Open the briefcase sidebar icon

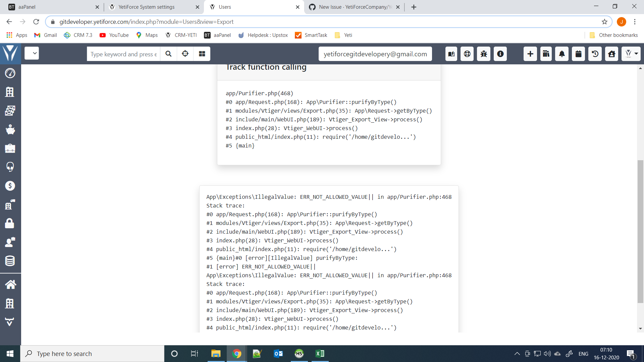coord(10,148)
